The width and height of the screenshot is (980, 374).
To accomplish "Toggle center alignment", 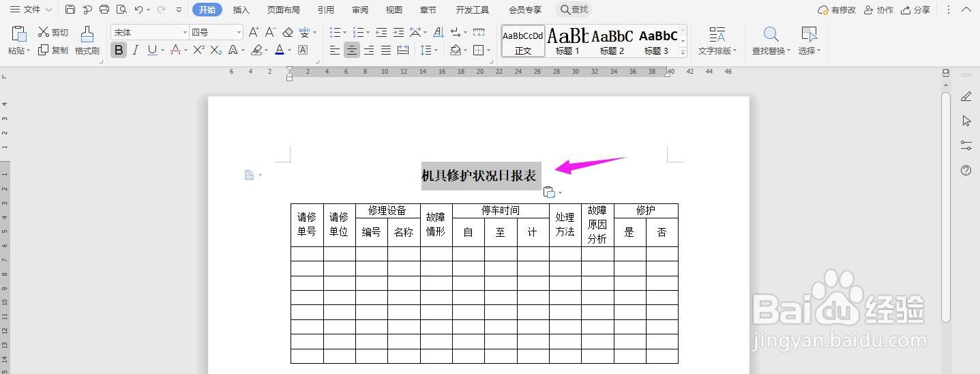I will [352, 50].
